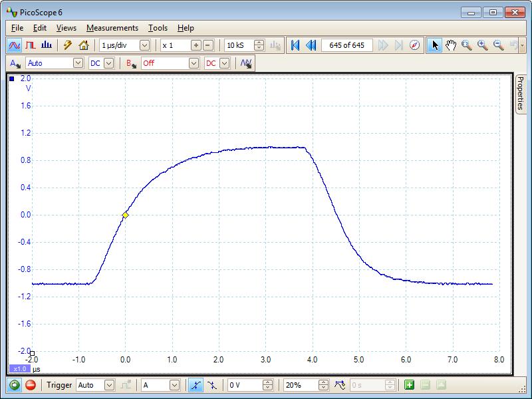Adjust the pre-trigger 20% spinner
Viewport: 532px width, 399px height.
pos(324,385)
